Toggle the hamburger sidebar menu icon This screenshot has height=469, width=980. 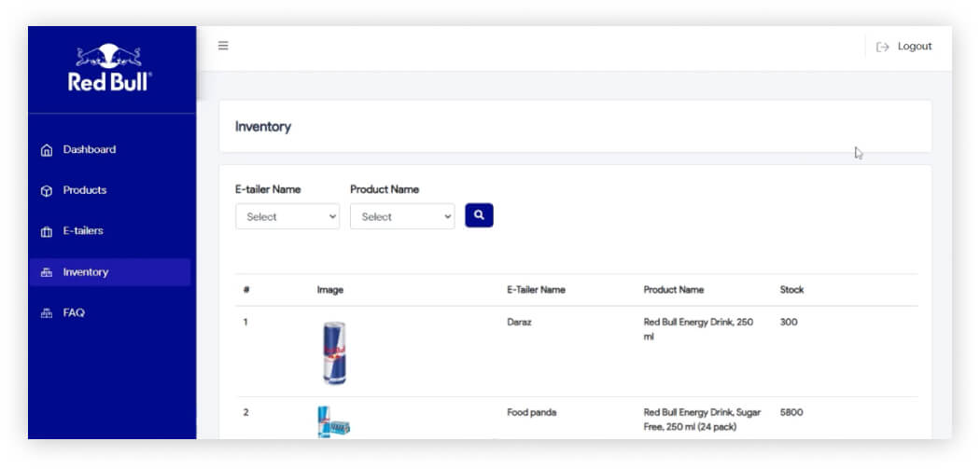[x=223, y=46]
